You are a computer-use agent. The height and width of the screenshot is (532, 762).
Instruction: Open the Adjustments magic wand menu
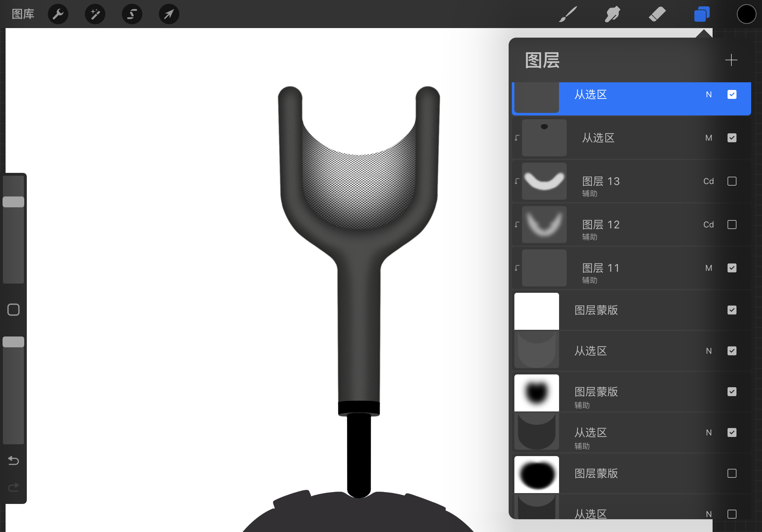(95, 14)
